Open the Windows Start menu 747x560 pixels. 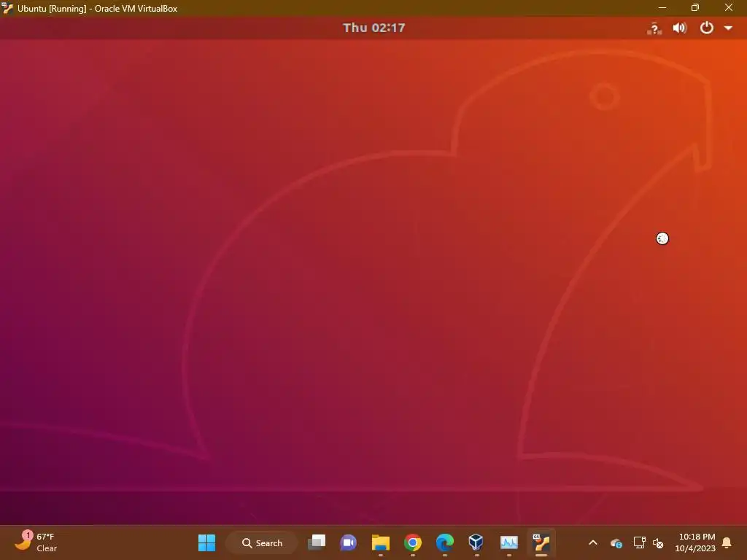click(206, 542)
